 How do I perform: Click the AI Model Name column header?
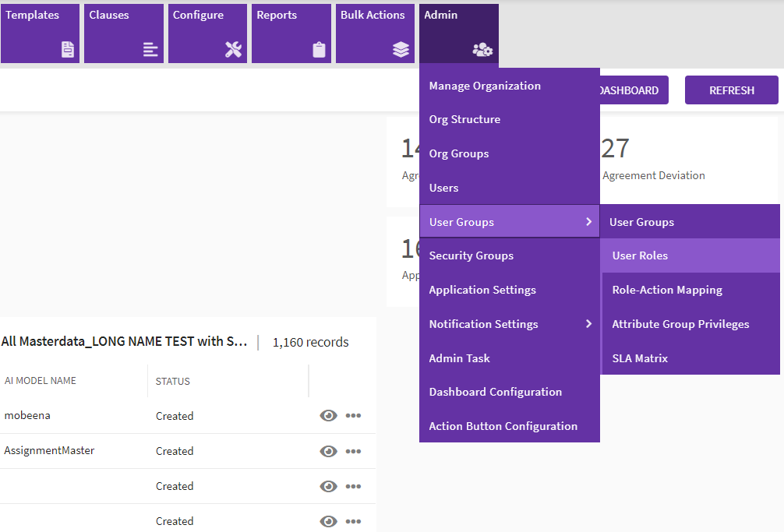coord(41,381)
